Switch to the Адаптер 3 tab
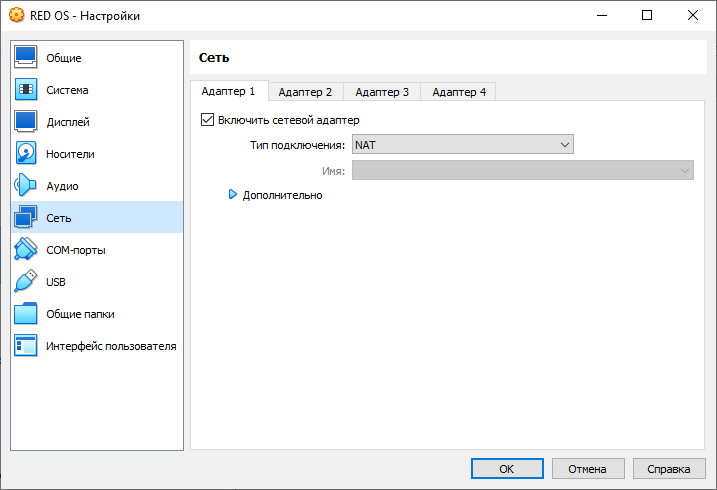 coord(382,92)
